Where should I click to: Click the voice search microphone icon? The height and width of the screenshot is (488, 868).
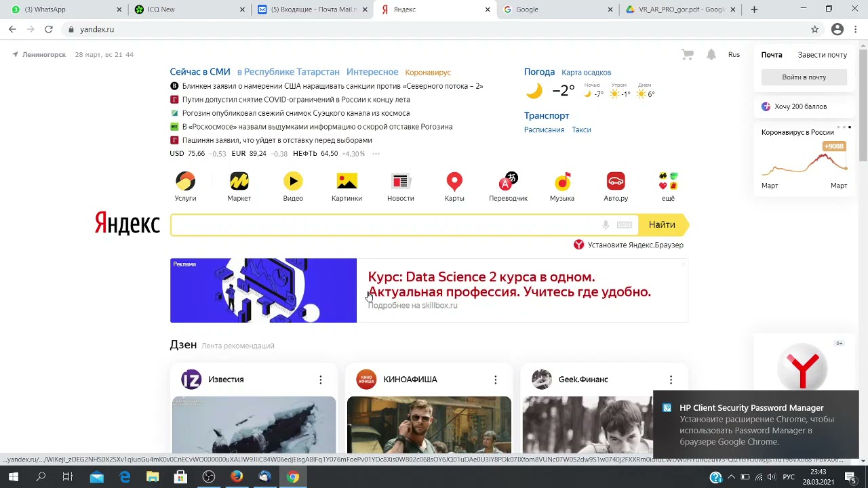coord(606,225)
